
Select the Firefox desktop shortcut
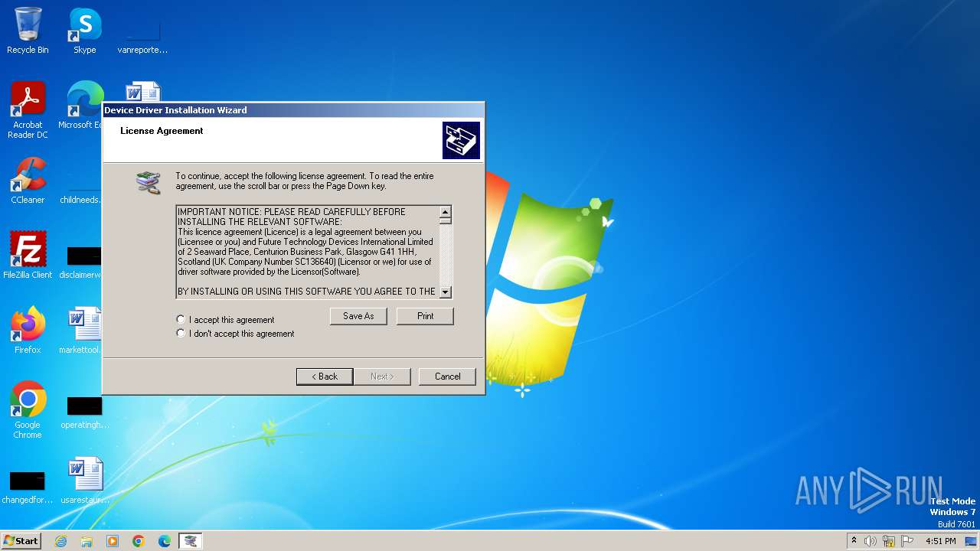click(x=28, y=330)
